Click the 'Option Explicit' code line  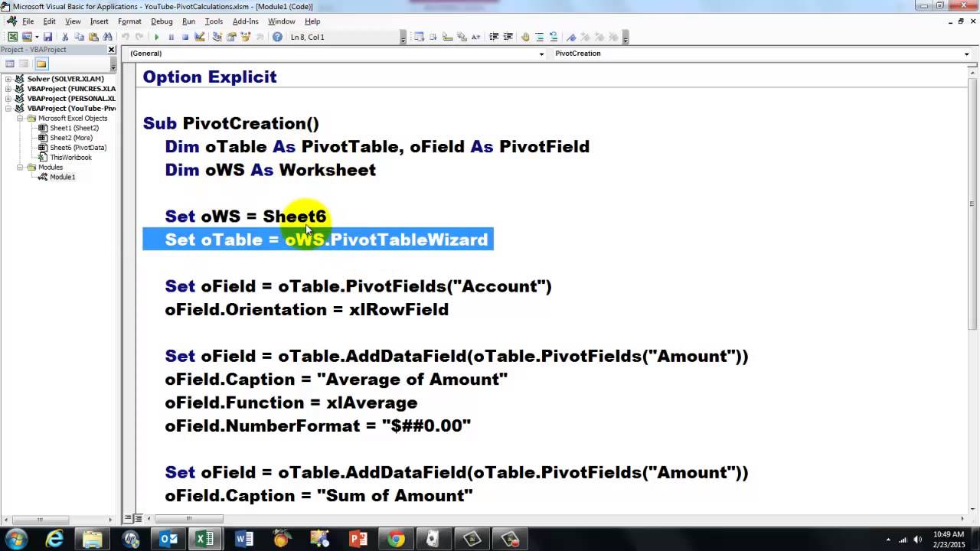click(x=210, y=77)
